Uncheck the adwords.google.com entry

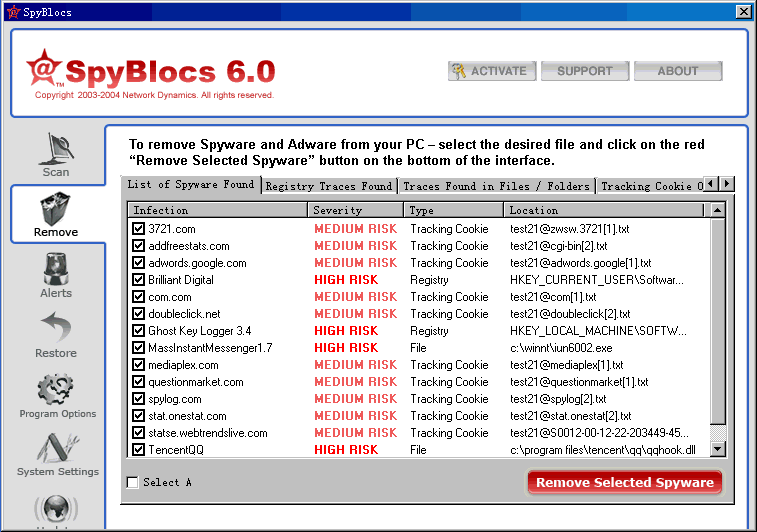(x=139, y=263)
